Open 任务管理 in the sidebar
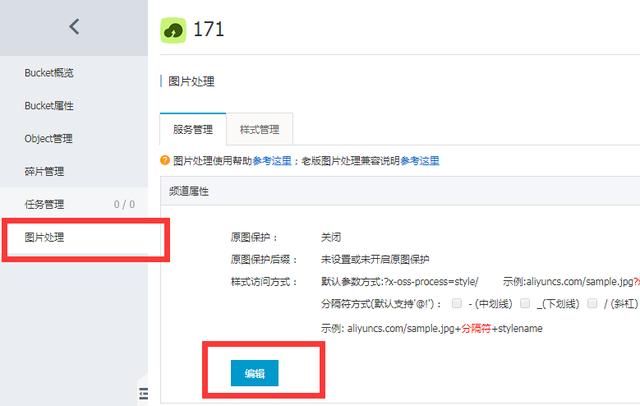 pos(44,204)
